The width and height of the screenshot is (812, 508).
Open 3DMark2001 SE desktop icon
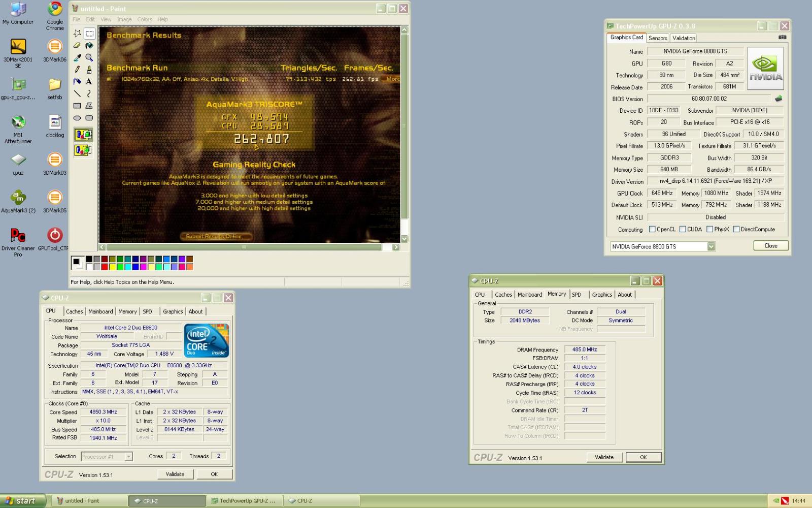[x=18, y=54]
